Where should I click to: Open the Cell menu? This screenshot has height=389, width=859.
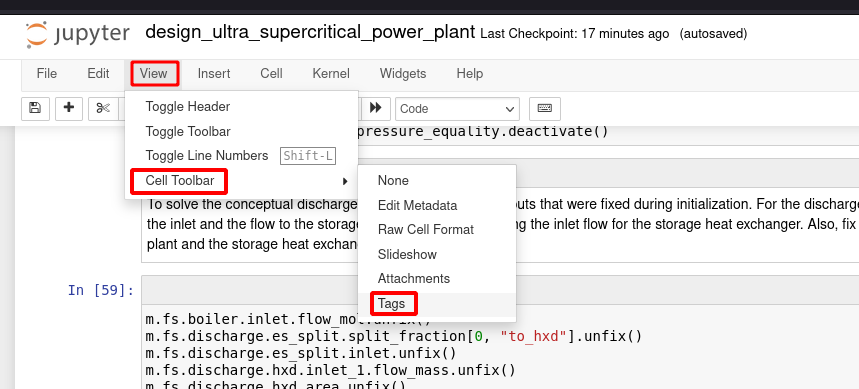click(x=271, y=73)
